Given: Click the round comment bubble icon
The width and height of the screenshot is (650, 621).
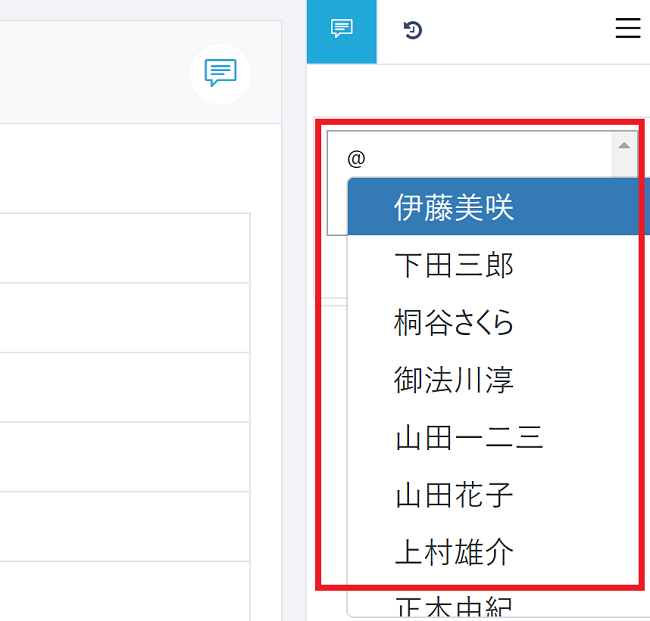Looking at the screenshot, I should (x=220, y=73).
